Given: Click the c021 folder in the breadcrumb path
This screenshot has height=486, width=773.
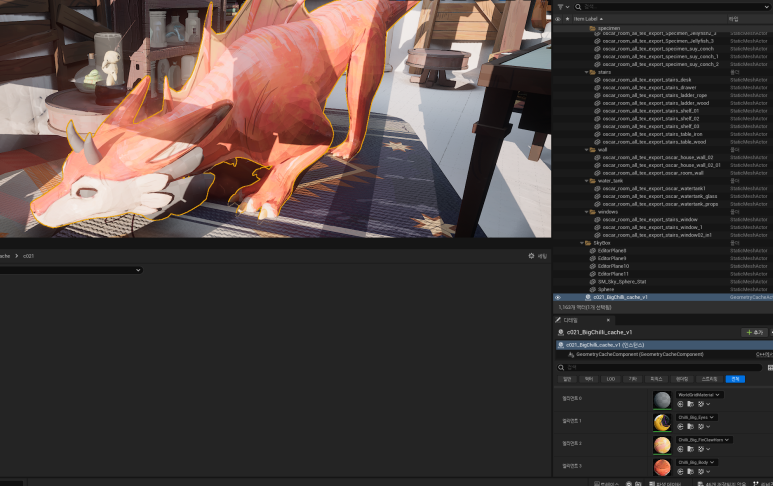Looking at the screenshot, I should coord(29,256).
